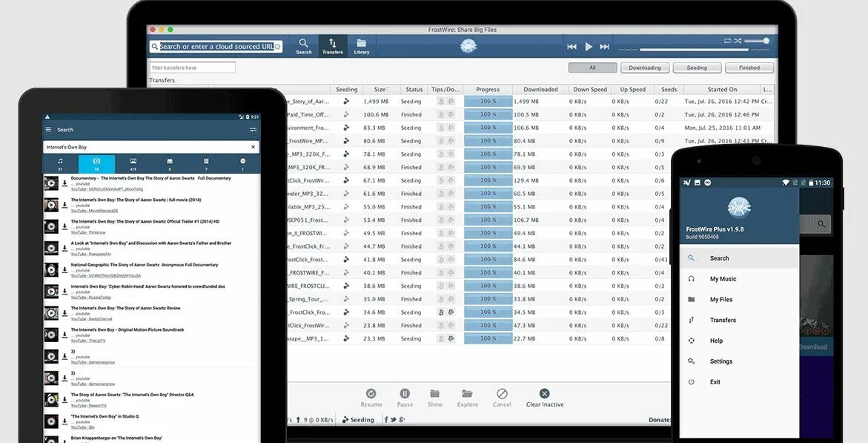Image resolution: width=868 pixels, height=443 pixels.
Task: Click the FrostWire logo in desktop toolbar
Action: [468, 46]
